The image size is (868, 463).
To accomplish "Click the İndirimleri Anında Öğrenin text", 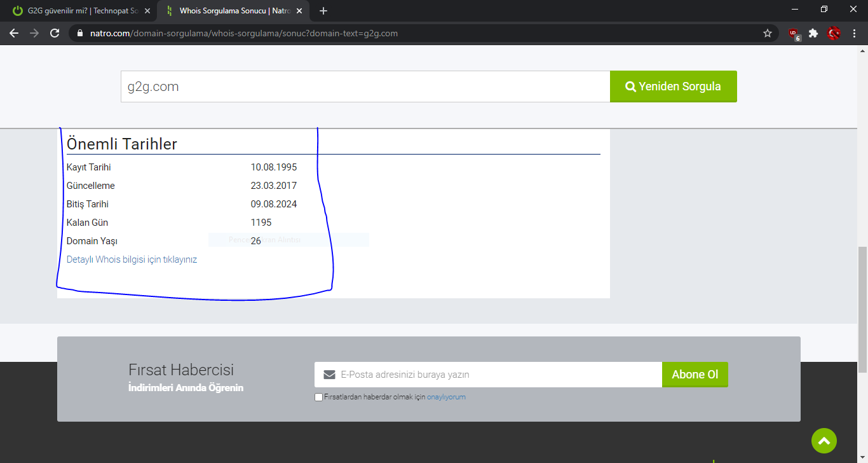I will click(x=186, y=387).
